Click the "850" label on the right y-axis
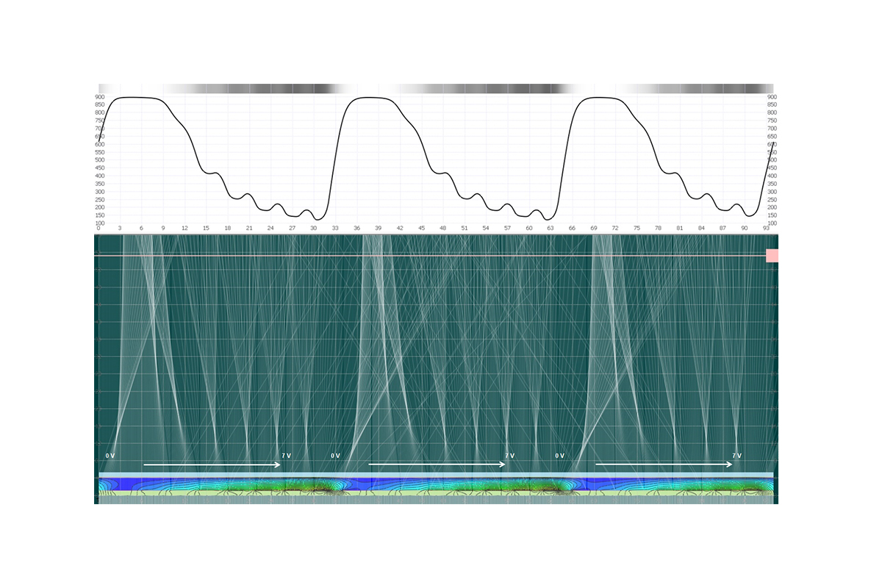Image resolution: width=882 pixels, height=588 pixels. 772,105
